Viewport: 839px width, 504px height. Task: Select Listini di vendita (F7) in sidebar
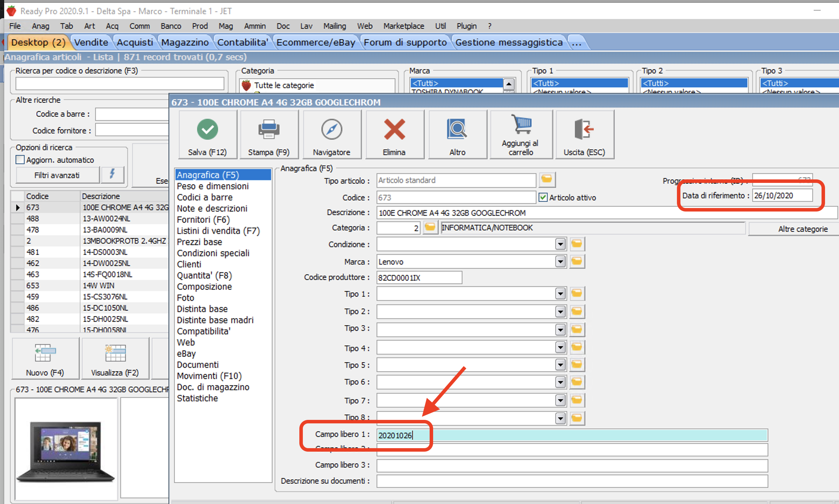point(218,231)
